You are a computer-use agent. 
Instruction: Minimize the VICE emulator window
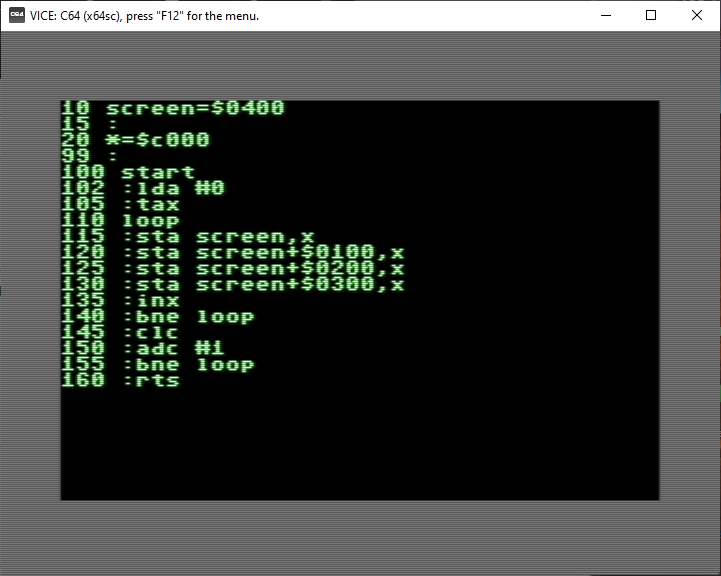(605, 15)
